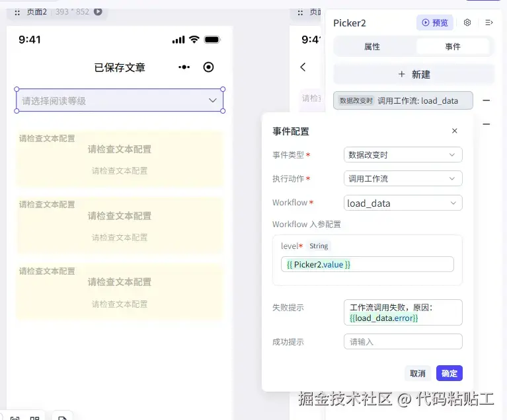507x420 pixels.
Task: Click the play icon beside 页面2 size
Action: [x=98, y=12]
